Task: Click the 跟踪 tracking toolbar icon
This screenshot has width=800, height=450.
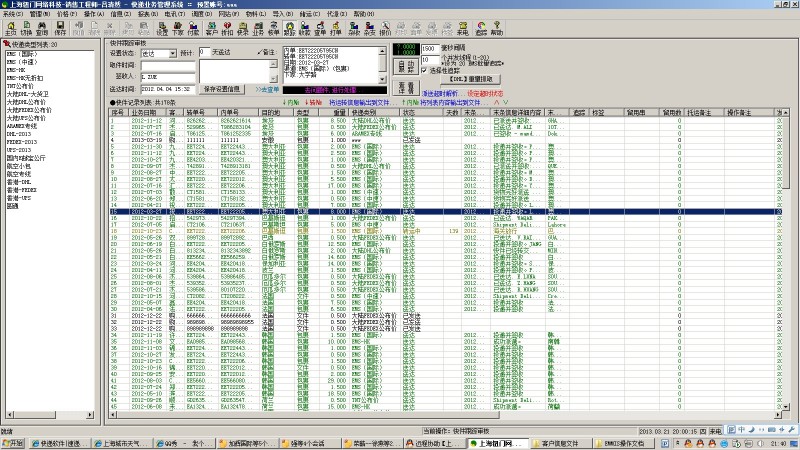Action: pos(289,28)
